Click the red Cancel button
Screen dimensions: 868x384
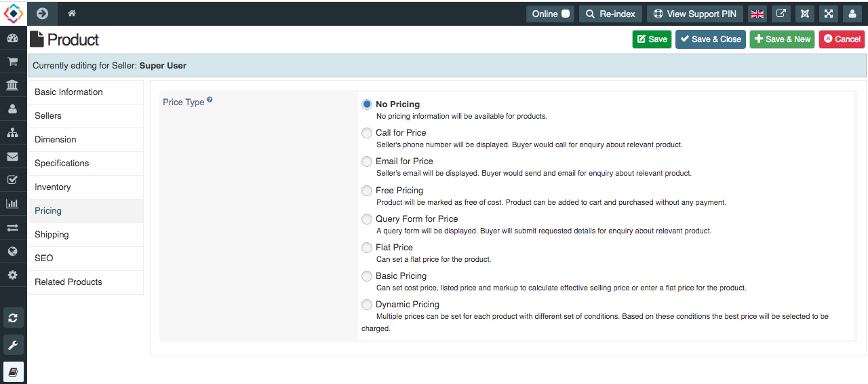pyautogui.click(x=842, y=39)
